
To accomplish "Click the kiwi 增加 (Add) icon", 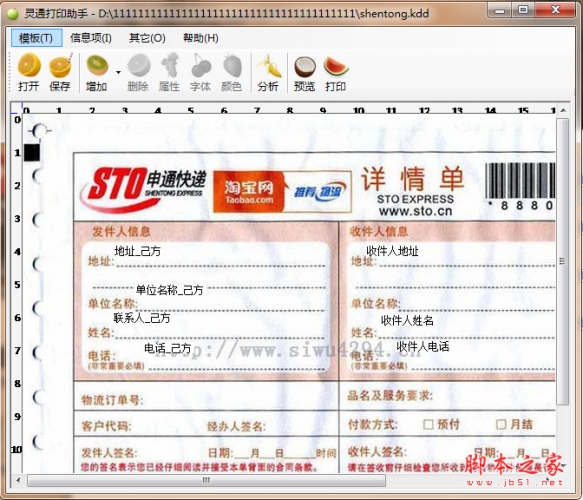I will point(97,65).
